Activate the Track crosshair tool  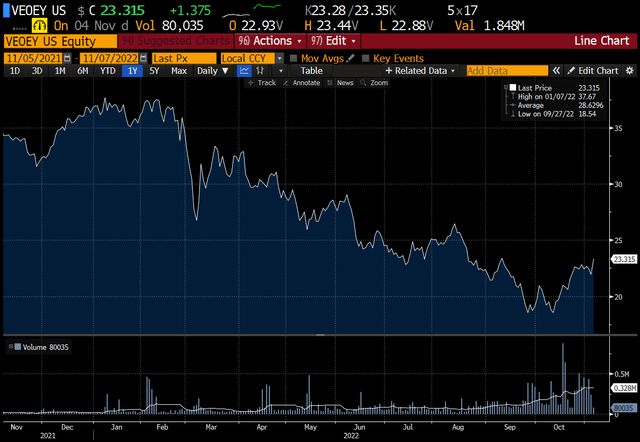click(262, 83)
